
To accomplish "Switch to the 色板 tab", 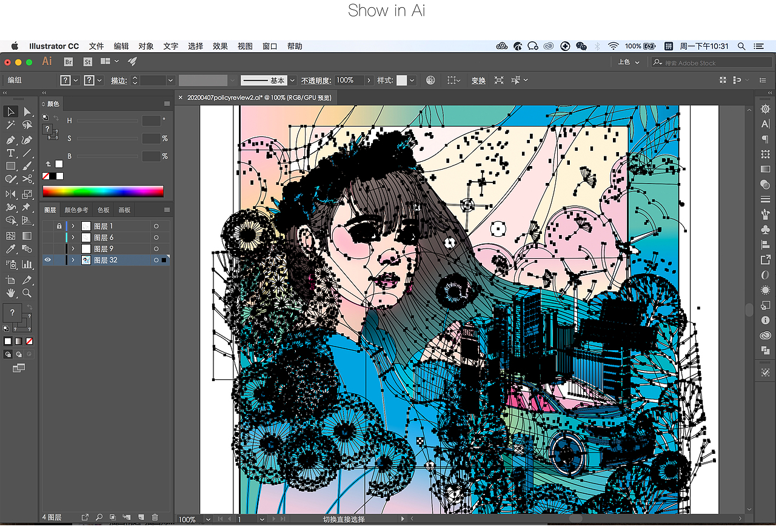I will tap(104, 210).
